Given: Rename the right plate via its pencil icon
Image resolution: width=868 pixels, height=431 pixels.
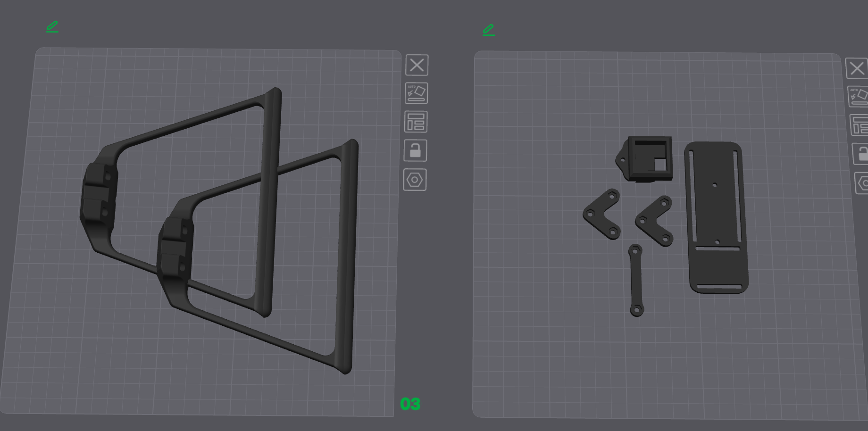Looking at the screenshot, I should point(488,31).
